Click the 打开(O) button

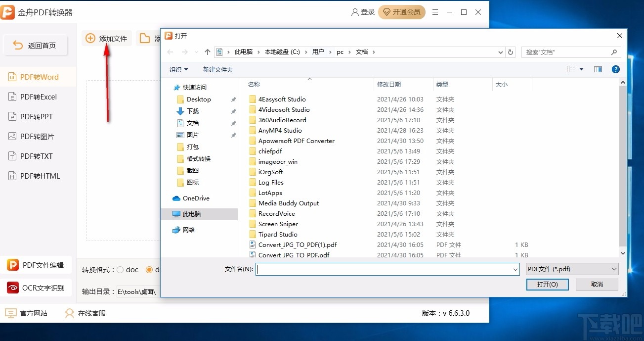pyautogui.click(x=547, y=285)
